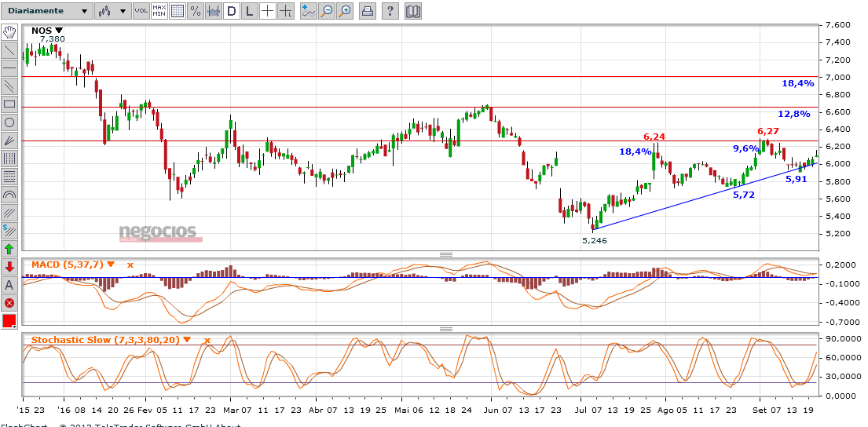868x427 pixels.
Task: Close the Stochastic Slow indicator panel
Action: [x=207, y=340]
